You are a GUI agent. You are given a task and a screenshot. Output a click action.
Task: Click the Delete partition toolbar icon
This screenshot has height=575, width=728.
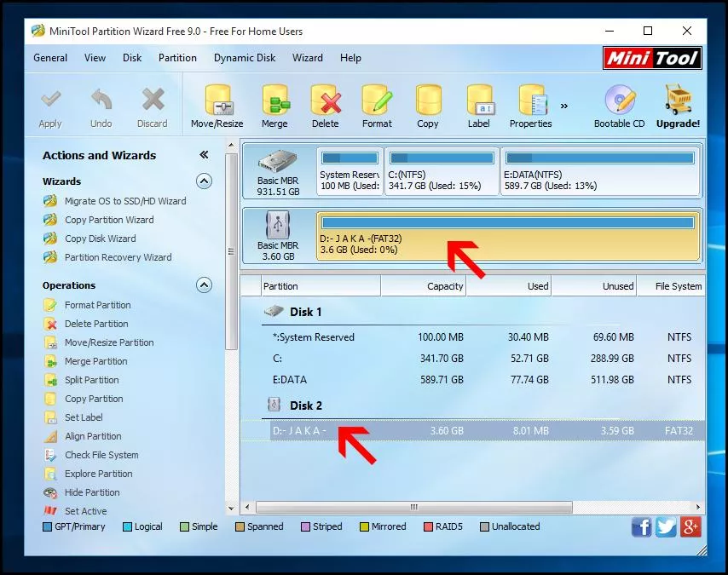pyautogui.click(x=326, y=101)
